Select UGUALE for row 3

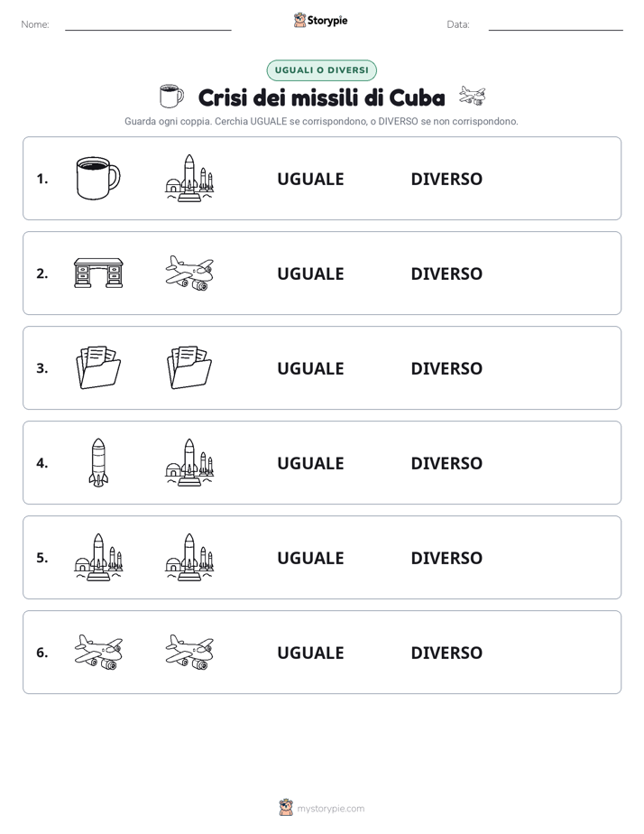[310, 368]
